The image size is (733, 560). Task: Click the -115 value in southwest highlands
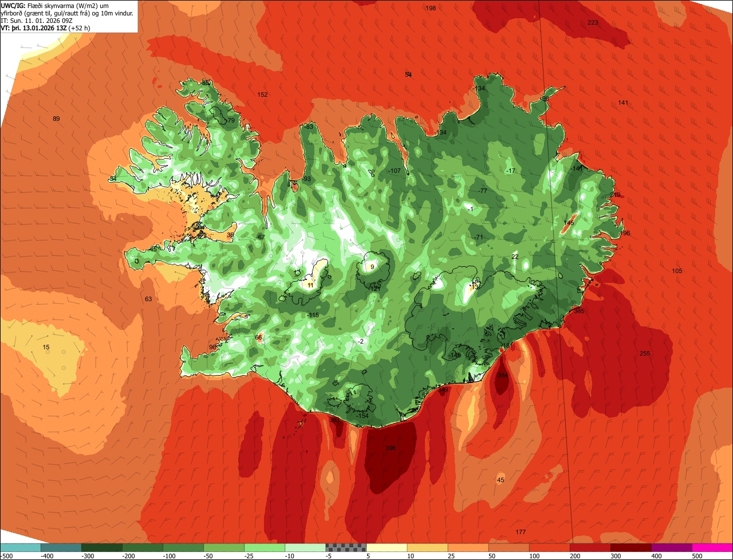point(313,316)
